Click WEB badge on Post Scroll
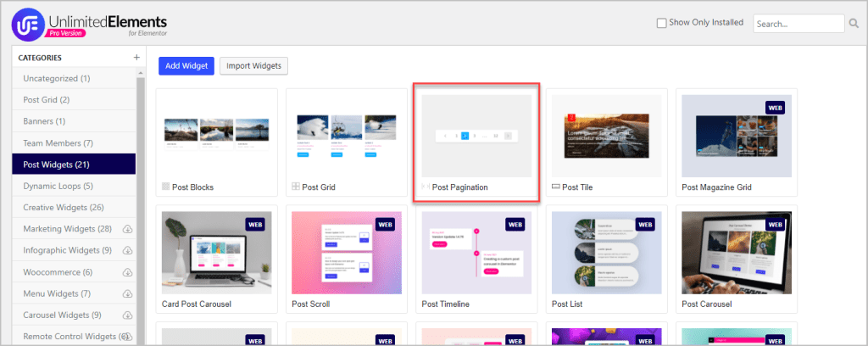 (386, 225)
